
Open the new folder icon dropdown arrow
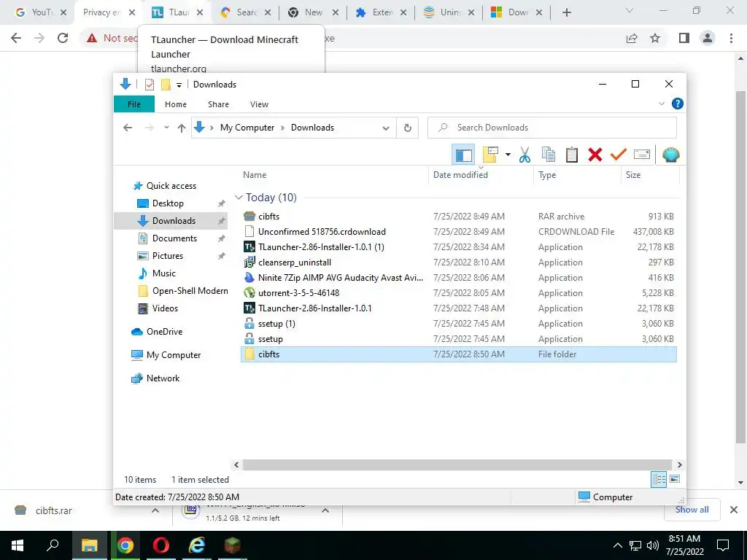pos(508,155)
